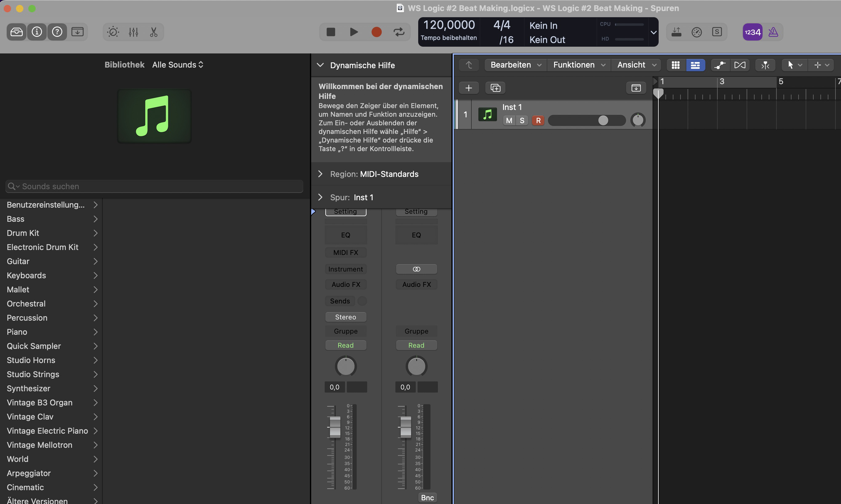Enable Record on Inst 1 R button
This screenshot has width=841, height=504.
coord(538,121)
